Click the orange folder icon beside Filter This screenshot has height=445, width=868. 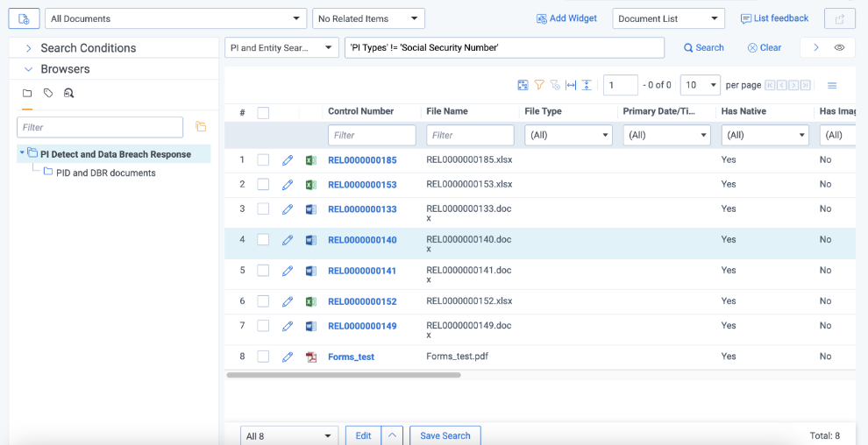tap(201, 127)
